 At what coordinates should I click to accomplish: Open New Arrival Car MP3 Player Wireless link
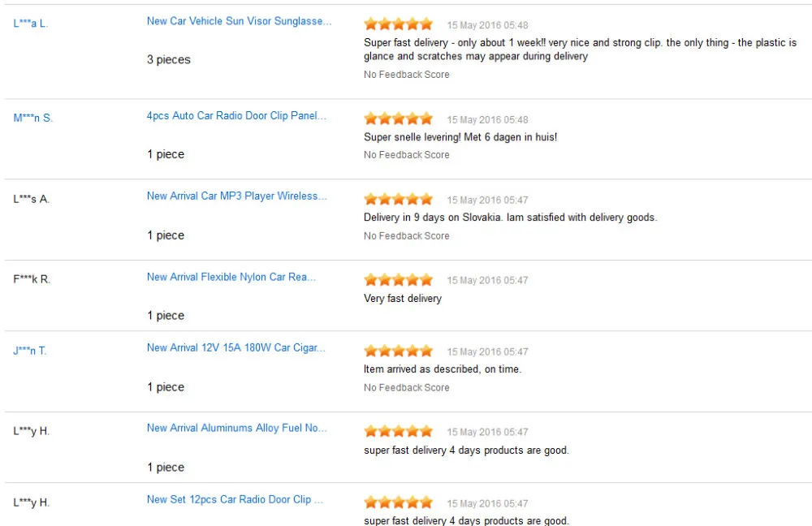[x=236, y=196]
